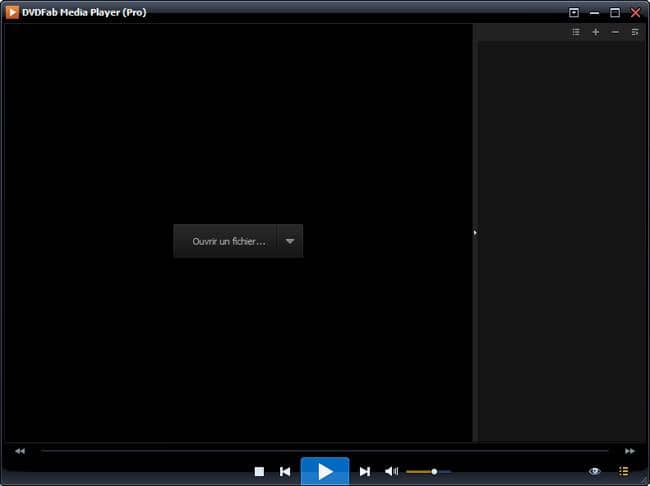Close the DVDFab Media Player window

(x=635, y=12)
